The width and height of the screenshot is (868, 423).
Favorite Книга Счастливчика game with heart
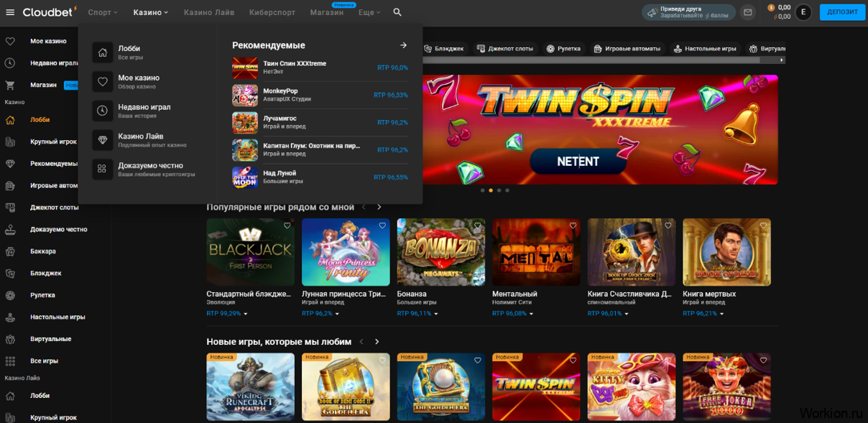[x=668, y=226]
